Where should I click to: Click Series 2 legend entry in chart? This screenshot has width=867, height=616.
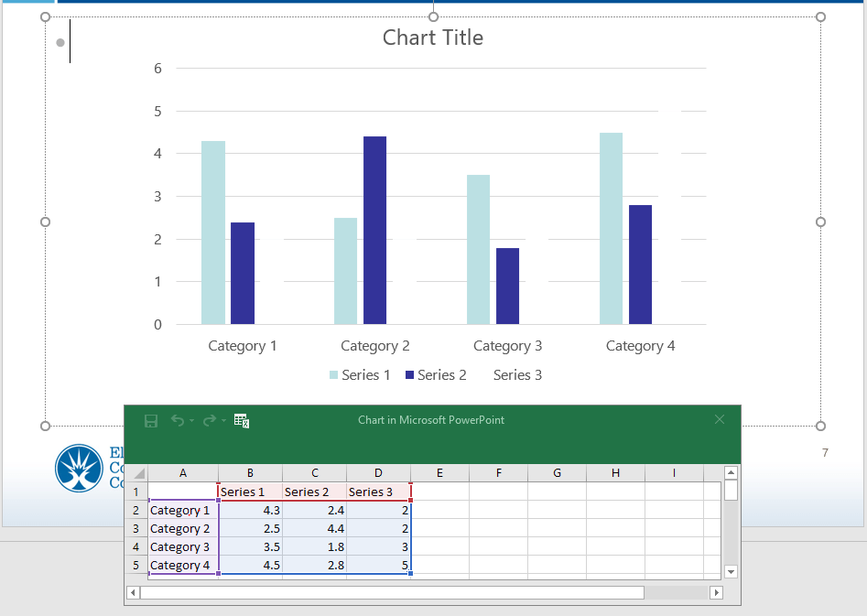pos(436,375)
